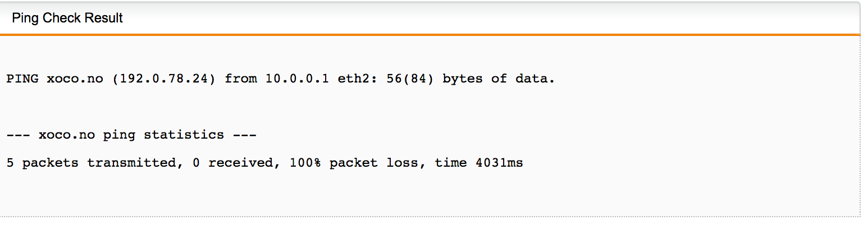868x229 pixels.
Task: Click the leading dashes before xoco.no statistics
Action: tap(19, 135)
